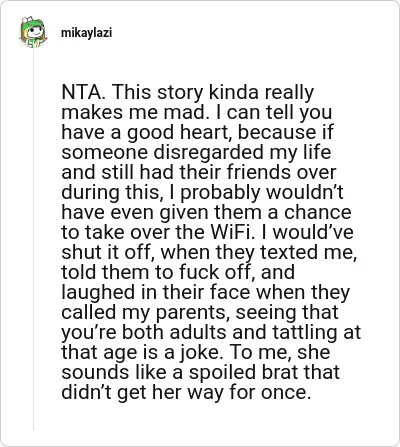Click the text someone disregarded my life

[196, 152]
